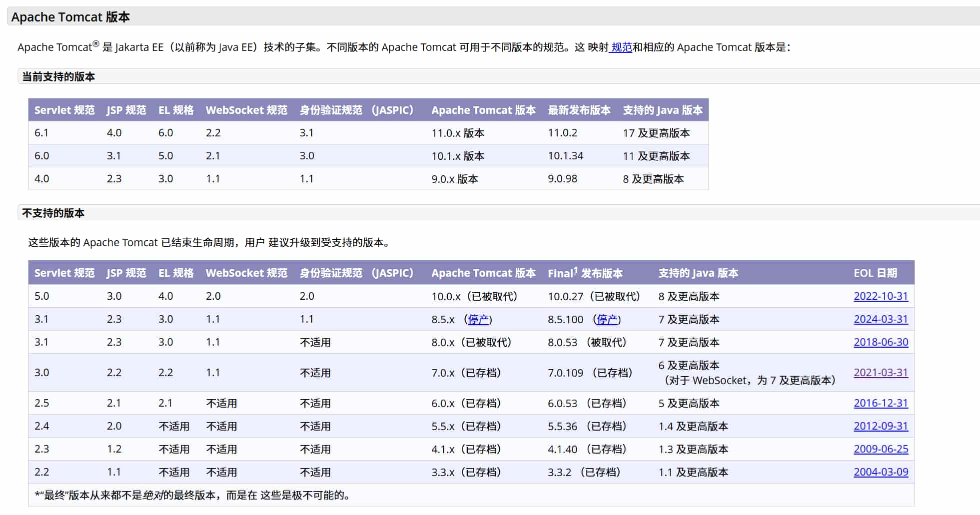
Task: Click '最新发布版本' column header
Action: (x=579, y=110)
